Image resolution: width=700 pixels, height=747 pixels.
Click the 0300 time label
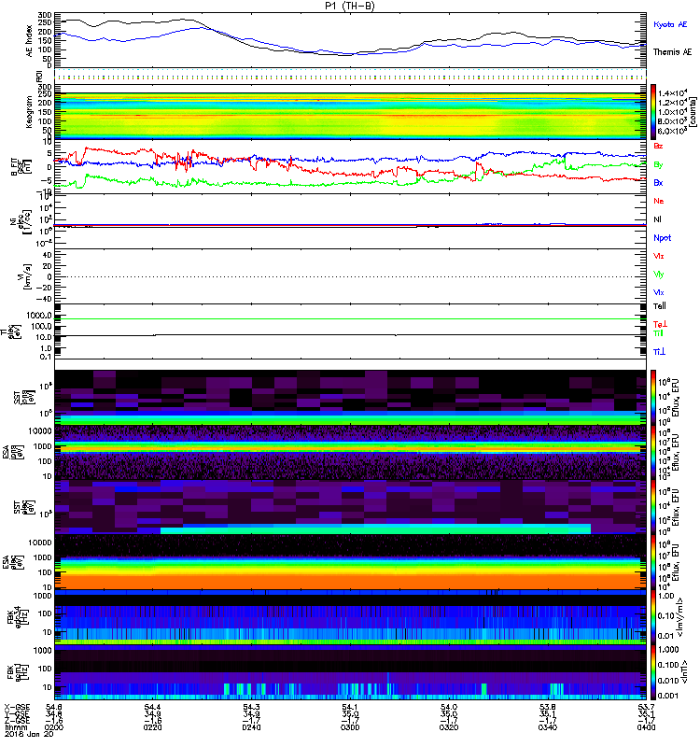point(350,727)
